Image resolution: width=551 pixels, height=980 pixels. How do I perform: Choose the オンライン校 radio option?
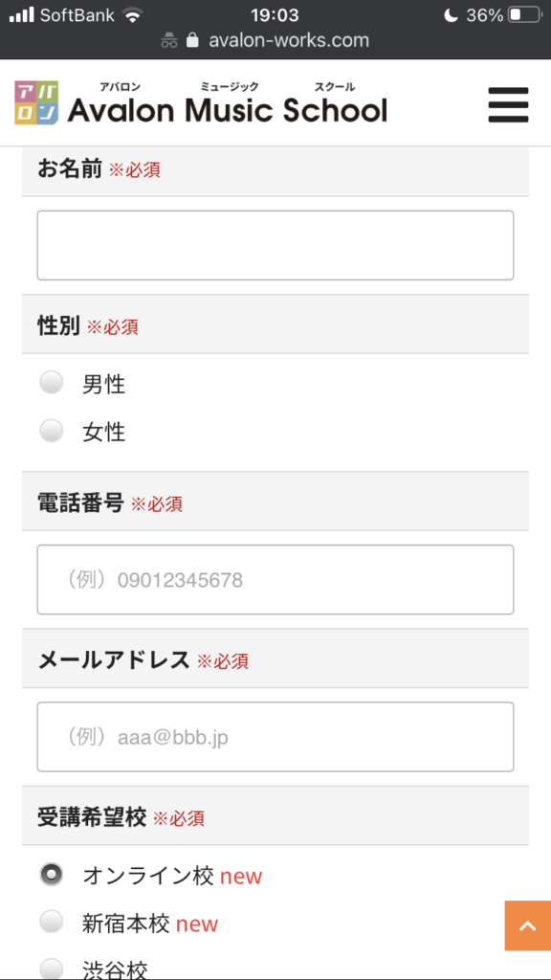52,875
